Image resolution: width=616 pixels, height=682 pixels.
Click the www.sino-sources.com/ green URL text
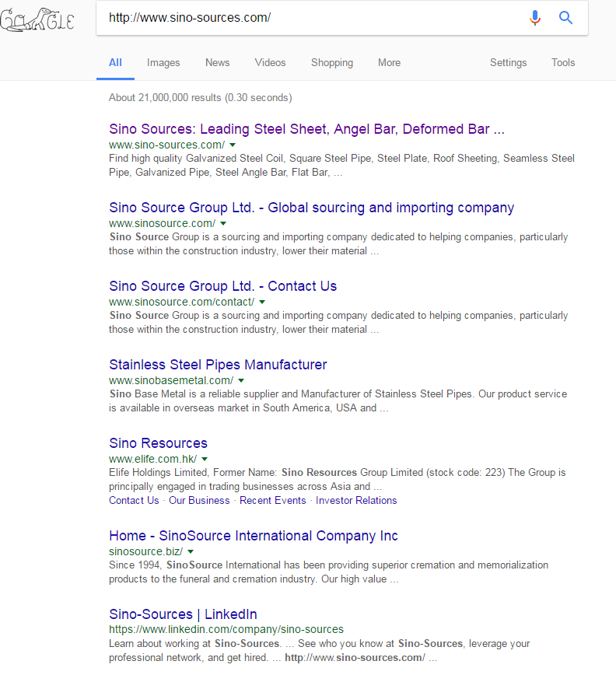(x=167, y=145)
